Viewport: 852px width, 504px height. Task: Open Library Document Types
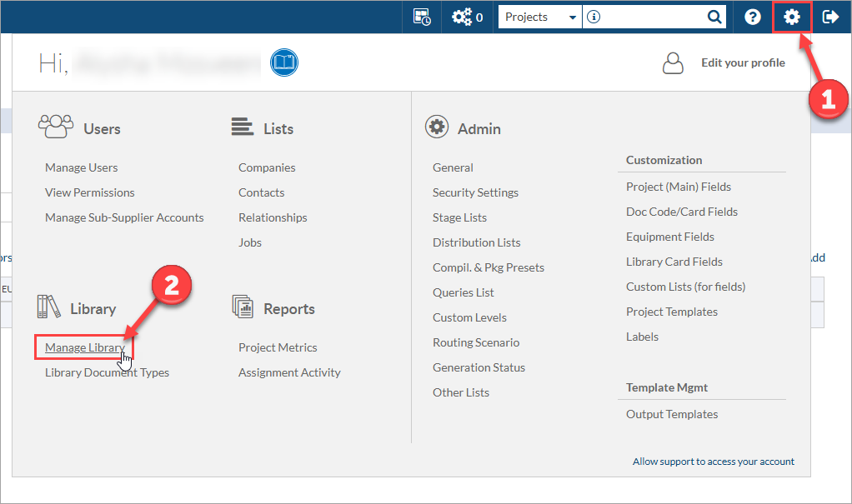107,372
